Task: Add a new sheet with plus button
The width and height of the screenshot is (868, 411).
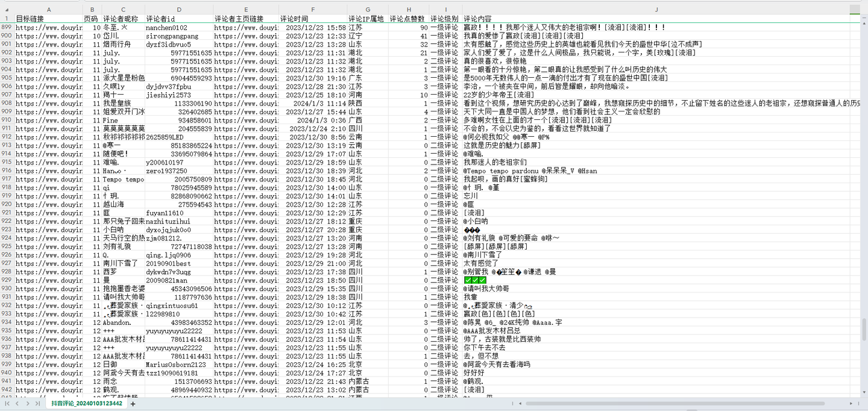Action: pos(133,404)
